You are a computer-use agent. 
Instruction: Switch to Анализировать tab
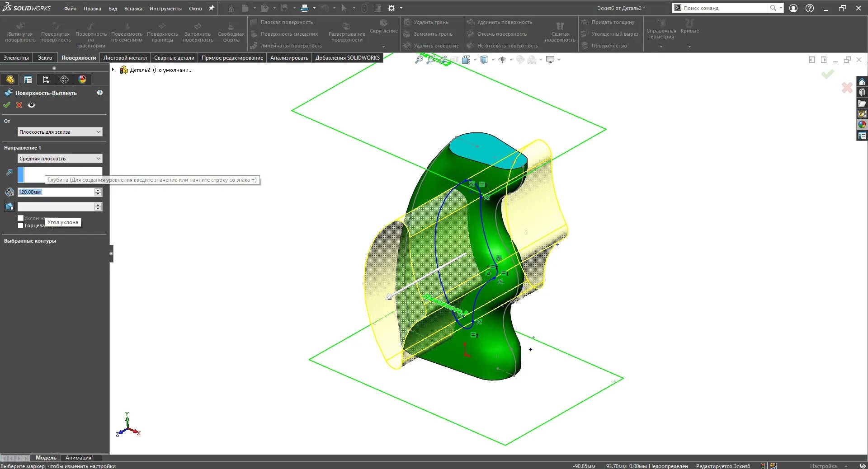(x=289, y=58)
